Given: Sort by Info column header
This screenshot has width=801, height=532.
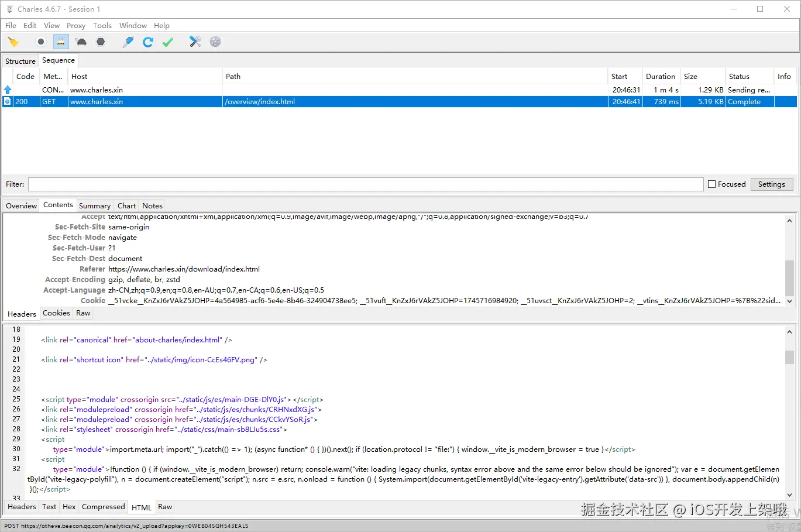Looking at the screenshot, I should [x=785, y=76].
